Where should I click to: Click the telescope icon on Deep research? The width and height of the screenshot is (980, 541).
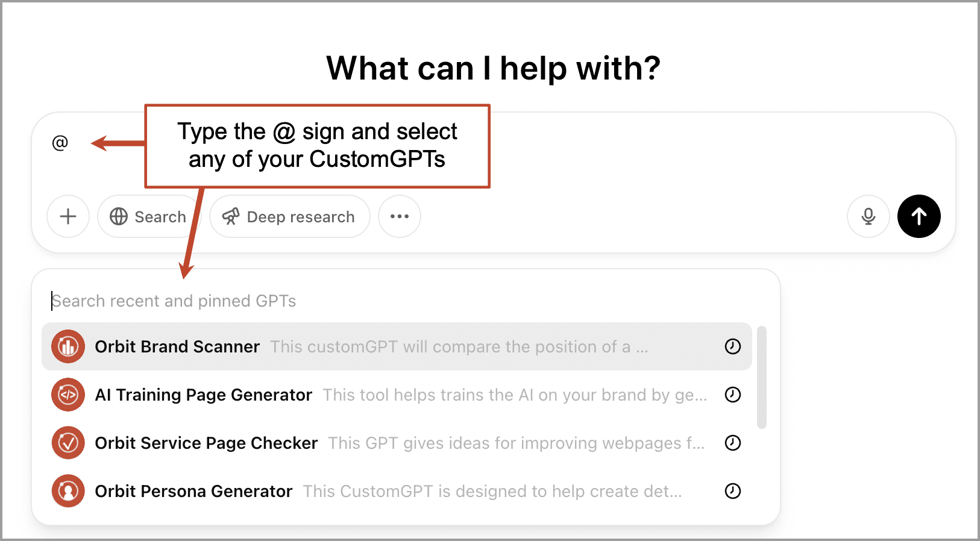tap(231, 216)
